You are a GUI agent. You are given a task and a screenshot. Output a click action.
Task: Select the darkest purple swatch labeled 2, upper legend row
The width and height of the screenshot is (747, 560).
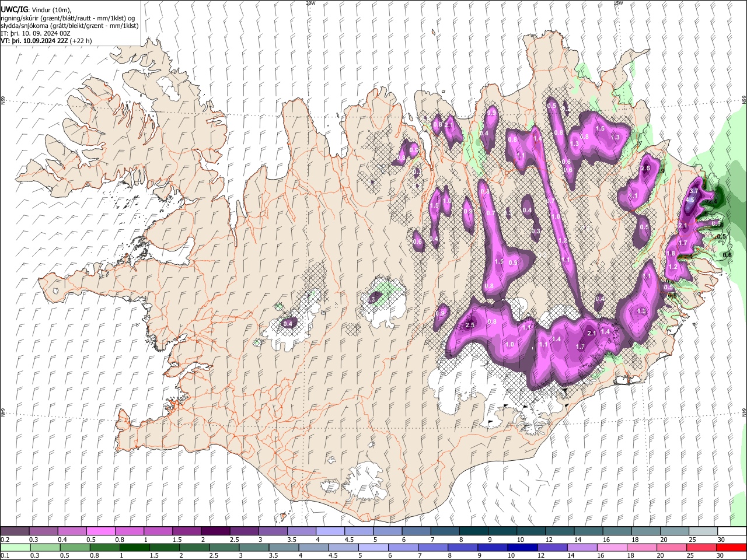click(x=215, y=531)
